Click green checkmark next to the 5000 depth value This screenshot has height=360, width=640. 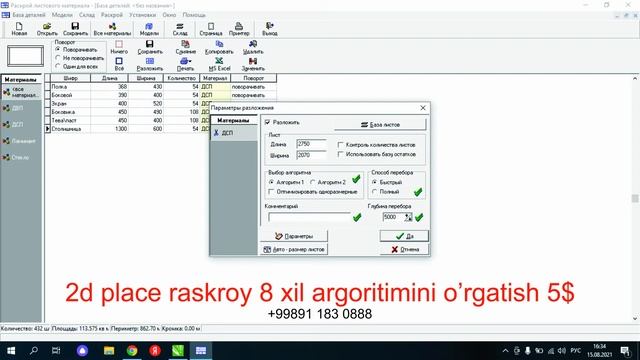pos(419,217)
